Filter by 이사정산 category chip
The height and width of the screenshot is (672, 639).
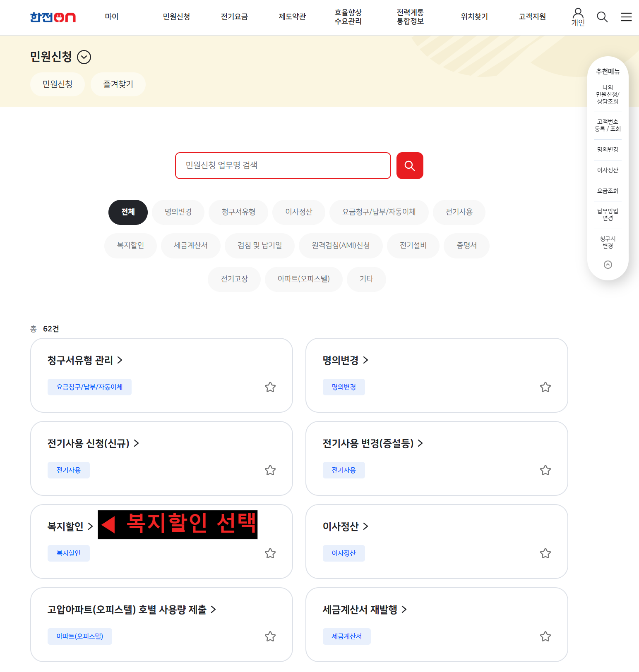[x=299, y=212]
